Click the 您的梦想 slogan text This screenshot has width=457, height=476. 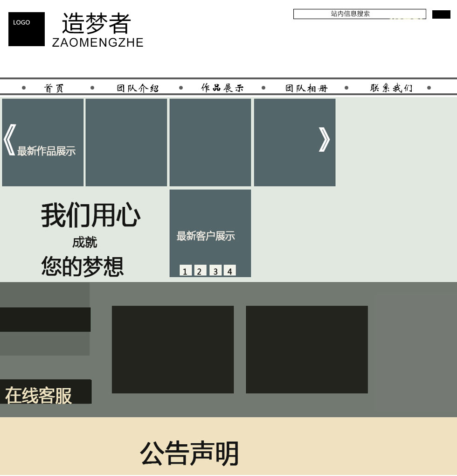(x=83, y=266)
